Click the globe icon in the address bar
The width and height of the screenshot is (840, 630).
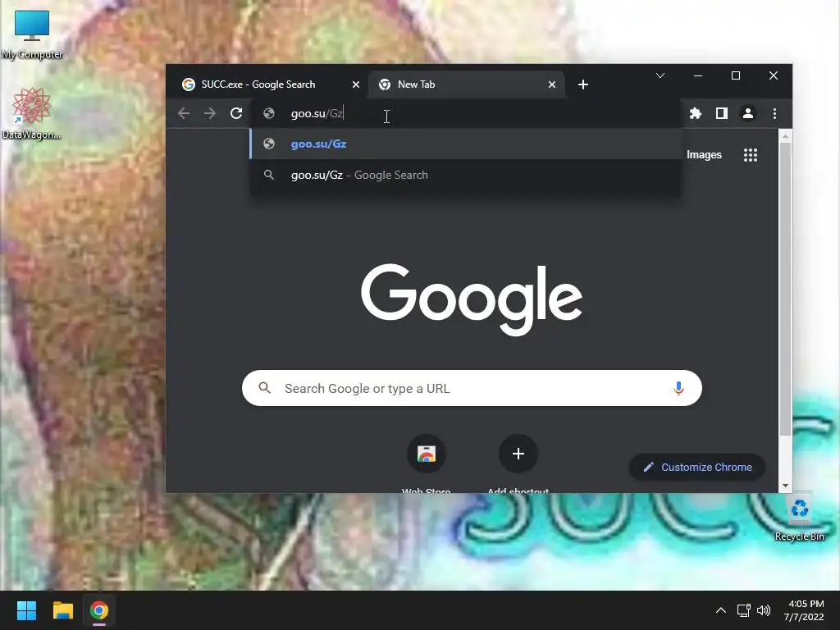[269, 113]
